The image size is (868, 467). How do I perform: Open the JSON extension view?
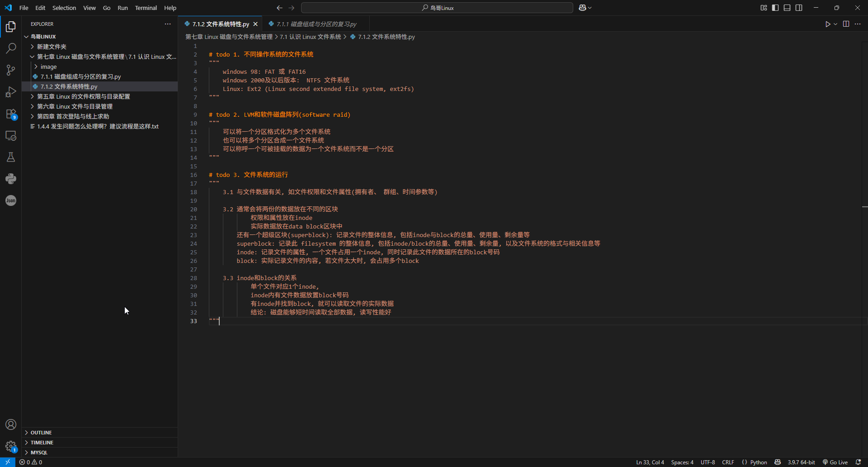(x=11, y=200)
